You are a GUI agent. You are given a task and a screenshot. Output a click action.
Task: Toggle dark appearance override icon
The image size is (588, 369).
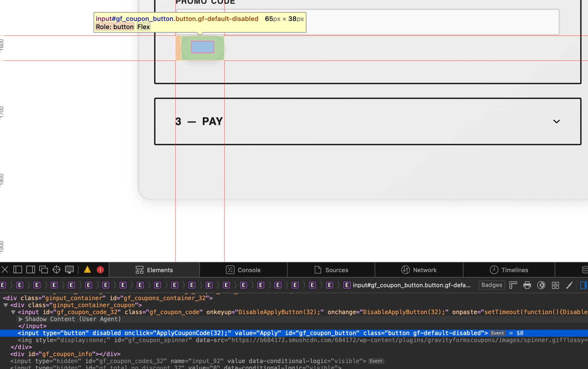(541, 285)
